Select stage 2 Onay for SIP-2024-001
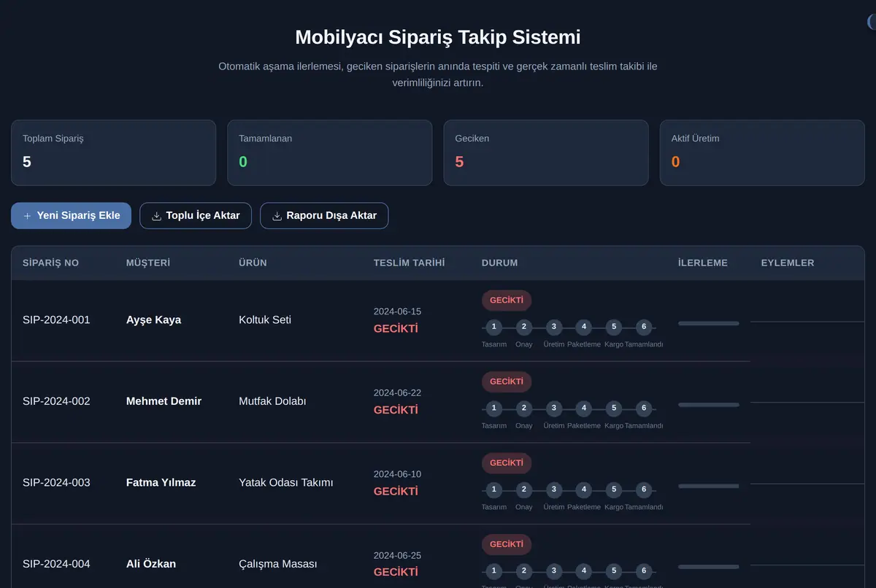Image resolution: width=876 pixels, height=588 pixels. point(524,327)
